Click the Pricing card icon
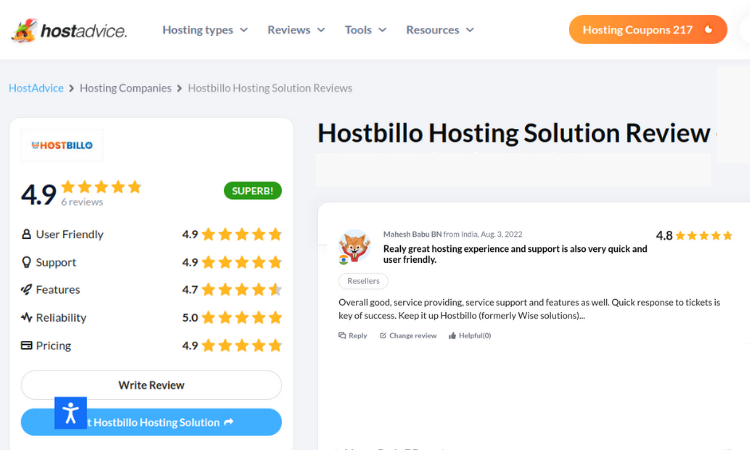Screen dimensions: 750x450 coord(26,345)
